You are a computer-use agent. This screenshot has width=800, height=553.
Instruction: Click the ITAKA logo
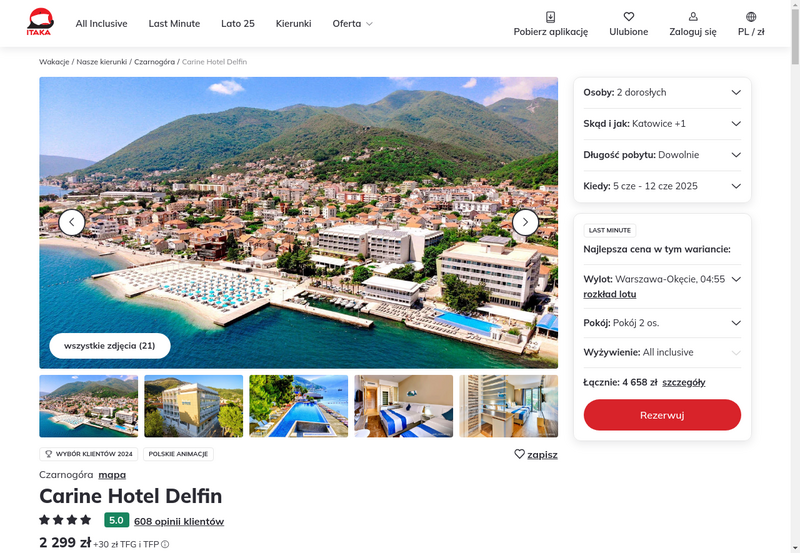click(x=40, y=22)
